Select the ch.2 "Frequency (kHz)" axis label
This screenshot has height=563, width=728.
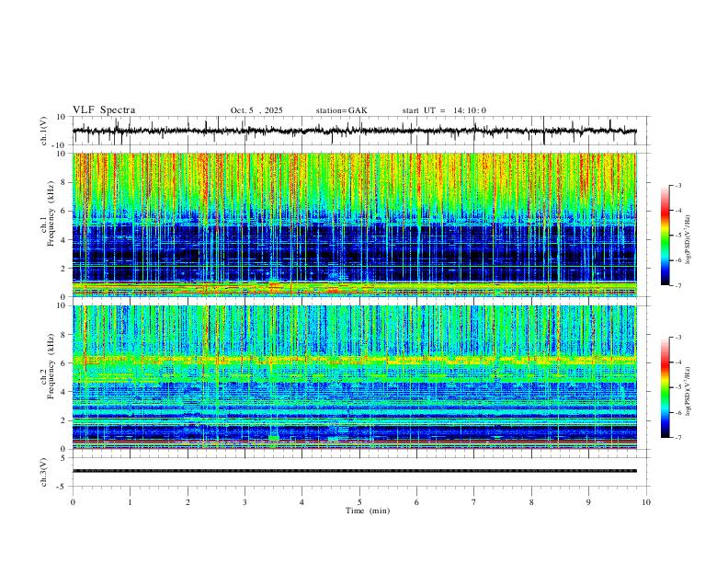point(51,366)
